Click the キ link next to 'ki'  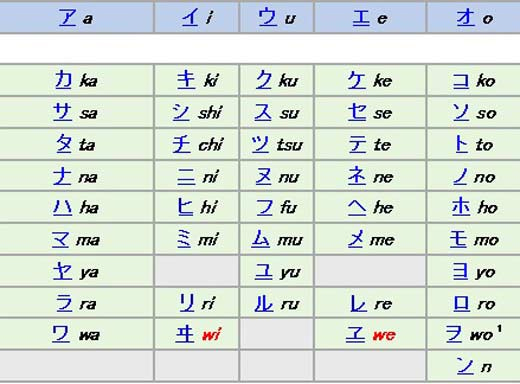click(186, 80)
